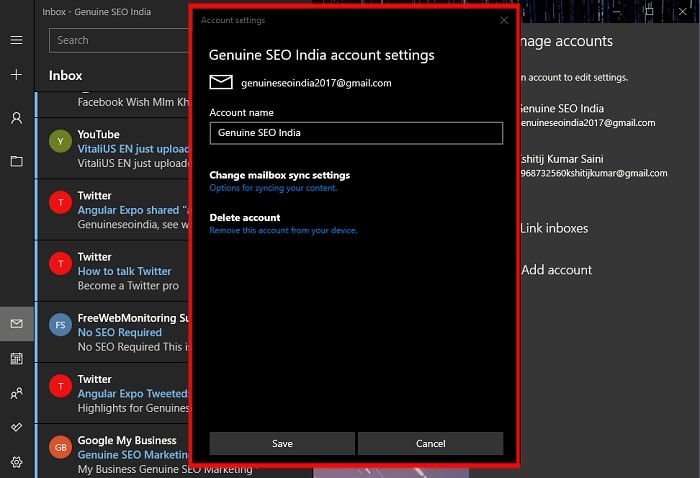Open the Accounts person icon in sidebar
Image resolution: width=700 pixels, height=478 pixels.
click(17, 118)
